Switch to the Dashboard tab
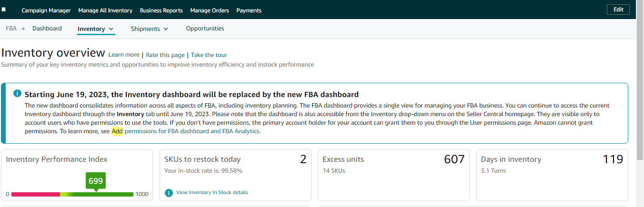644x207 pixels. (47, 29)
